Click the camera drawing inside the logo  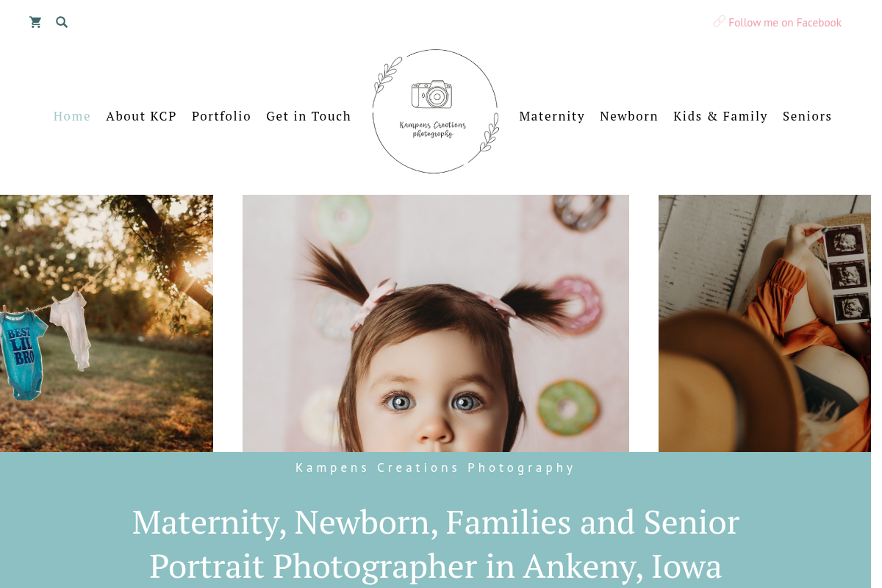coord(431,95)
